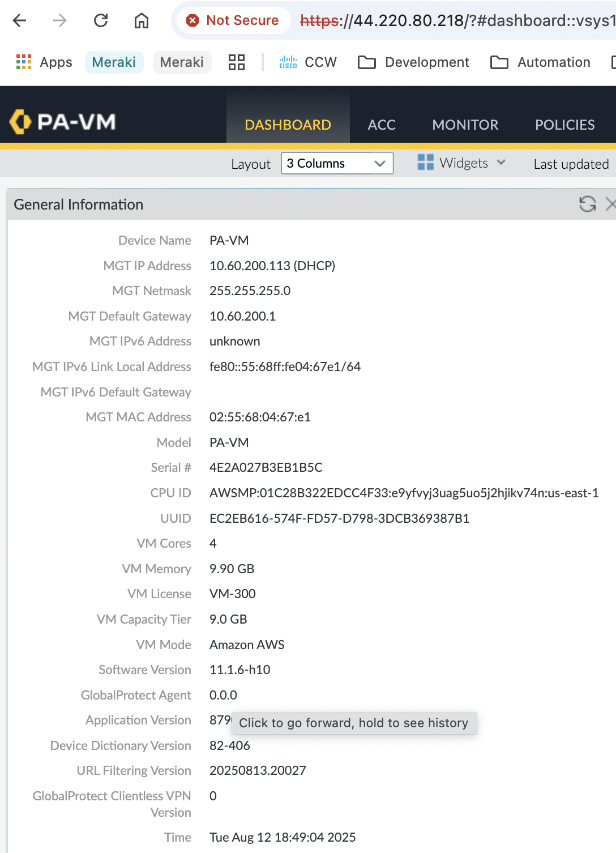This screenshot has height=853, width=616.
Task: Select the Software Version value 11.1.6-h10
Action: click(x=240, y=669)
